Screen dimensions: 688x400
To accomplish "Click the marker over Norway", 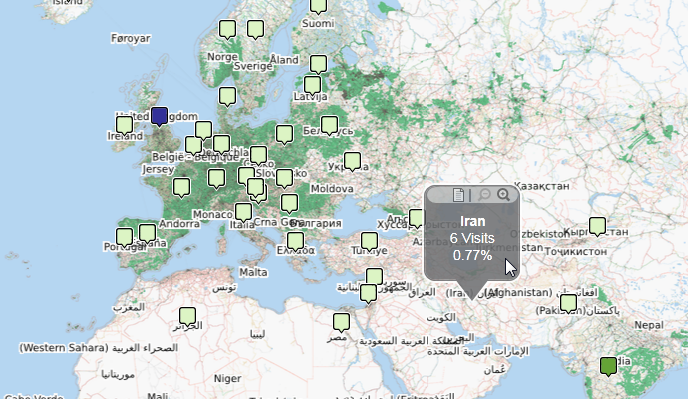I will coord(228,29).
